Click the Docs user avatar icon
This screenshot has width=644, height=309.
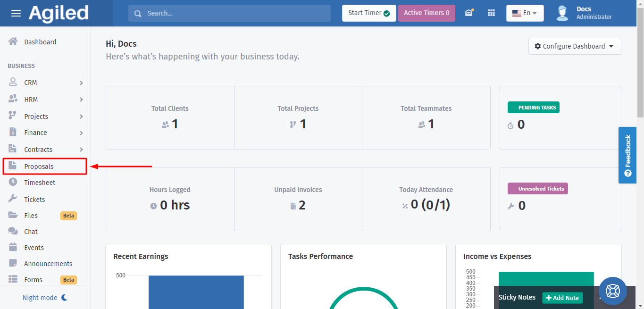click(562, 13)
